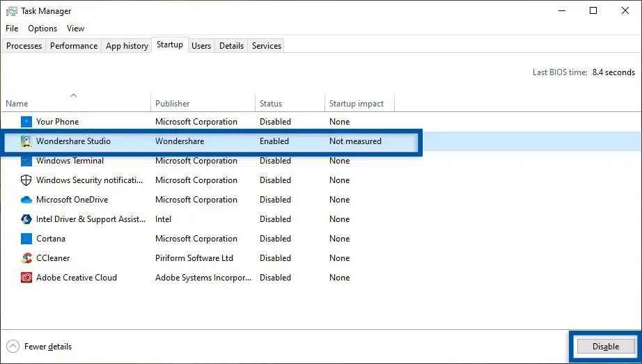Switch to the App history tab
Image resolution: width=642 pixels, height=364 pixels.
[x=127, y=46]
